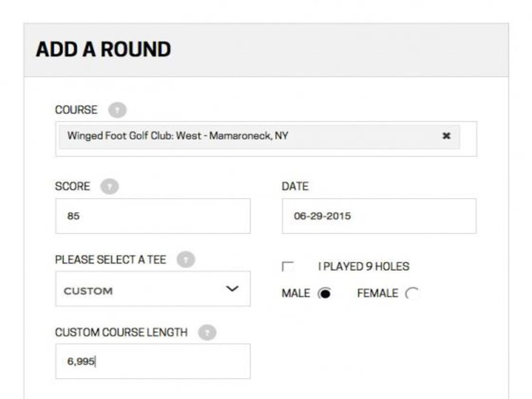
Task: Open the Date field showing 06-29-2015
Action: (379, 216)
